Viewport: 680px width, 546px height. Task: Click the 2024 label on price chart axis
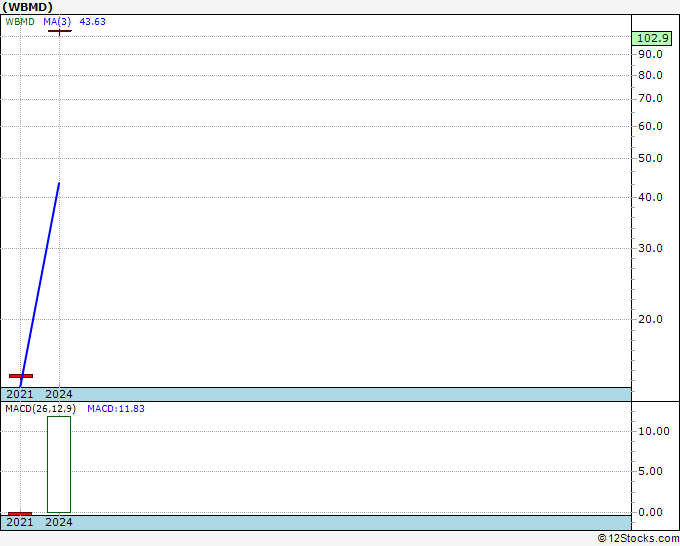[x=59, y=394]
